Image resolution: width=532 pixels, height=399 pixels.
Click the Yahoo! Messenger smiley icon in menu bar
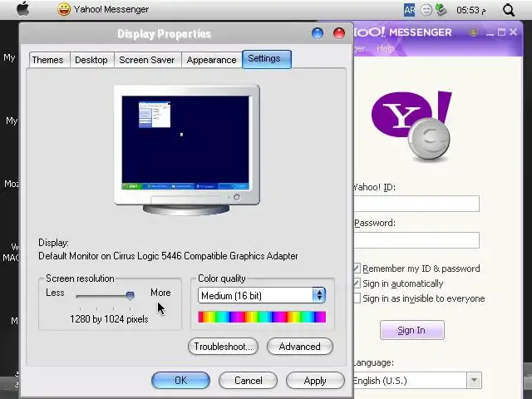[x=64, y=9]
